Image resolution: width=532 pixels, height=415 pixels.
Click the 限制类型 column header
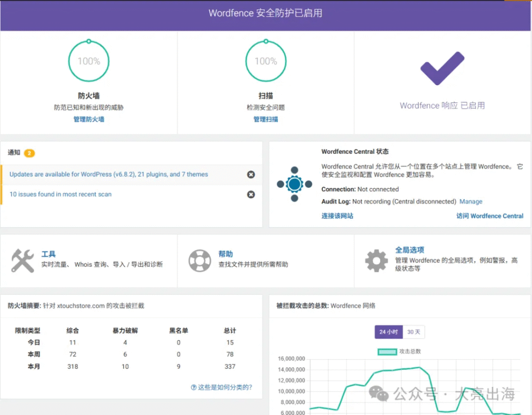(28, 330)
